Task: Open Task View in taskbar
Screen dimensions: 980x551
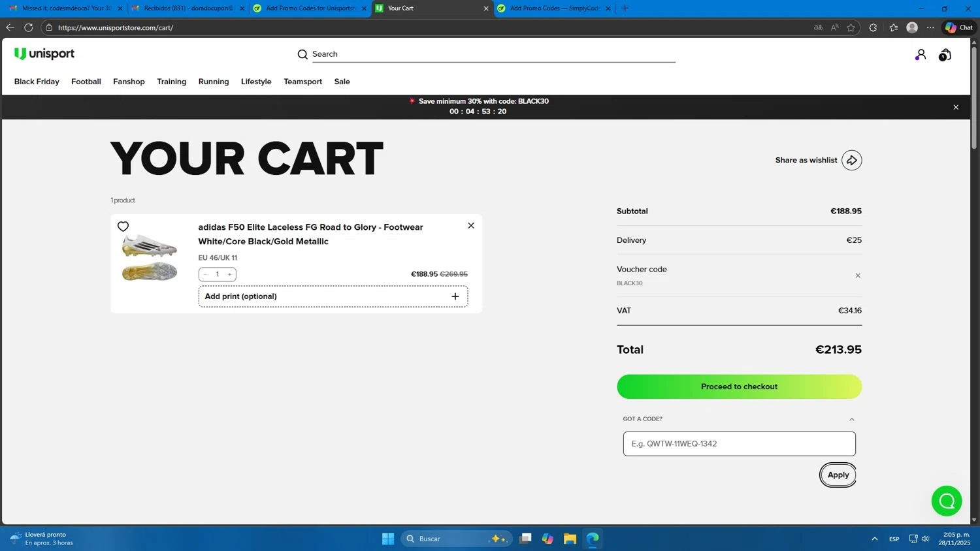Action: pos(525,539)
